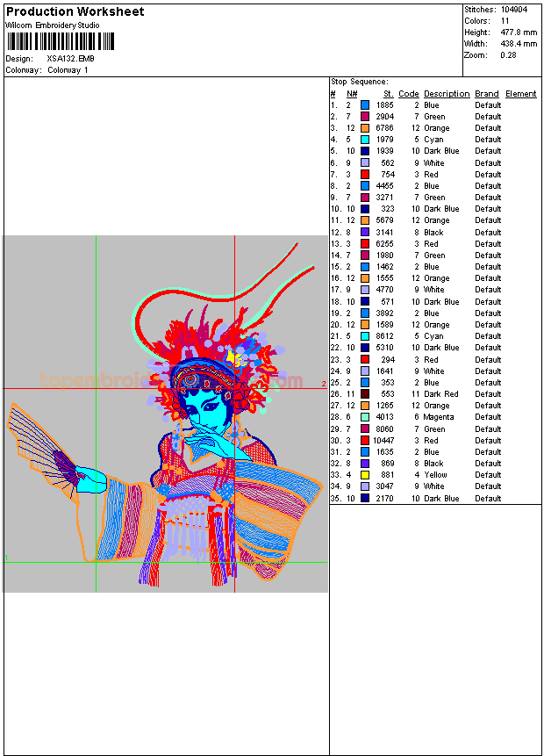Click stitch count '1265' in row 27
The width and height of the screenshot is (544, 756).
click(385, 406)
